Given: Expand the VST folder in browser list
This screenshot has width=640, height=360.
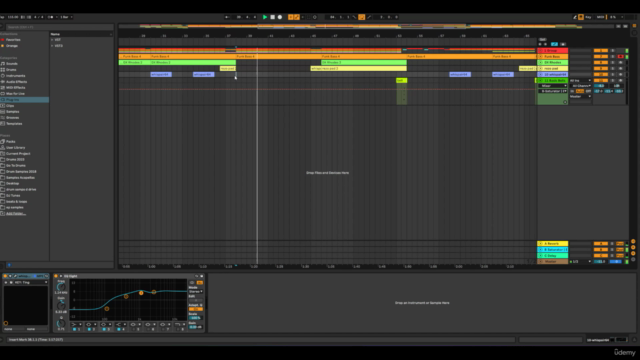Looking at the screenshot, I should (x=52, y=40).
